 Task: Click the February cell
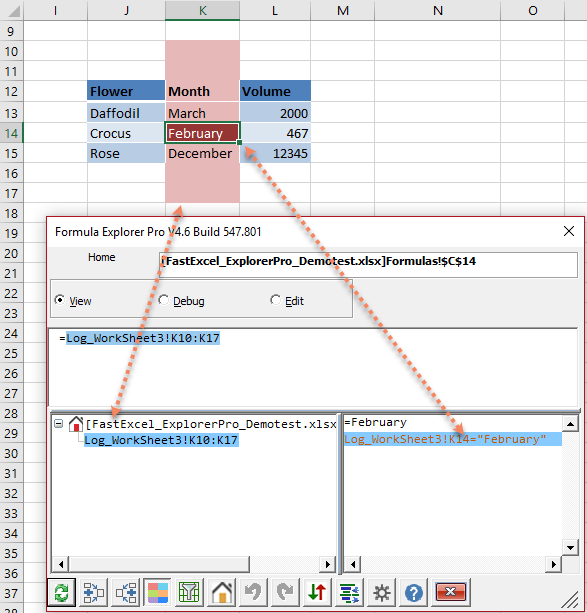203,133
